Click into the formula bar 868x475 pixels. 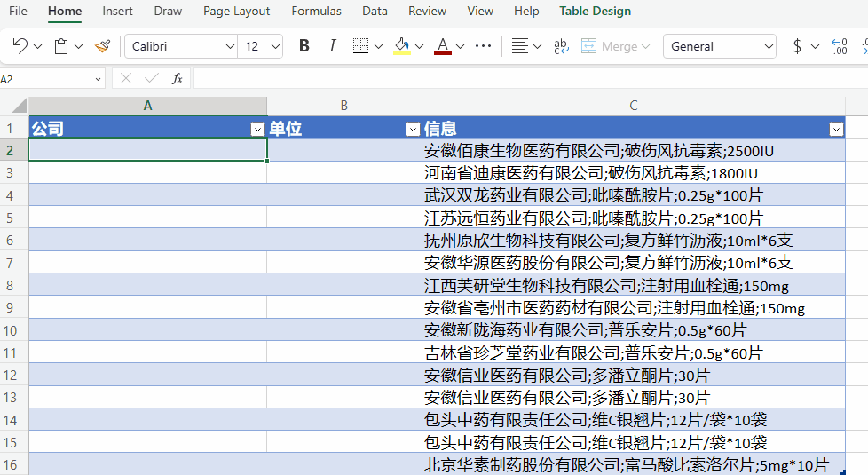531,79
